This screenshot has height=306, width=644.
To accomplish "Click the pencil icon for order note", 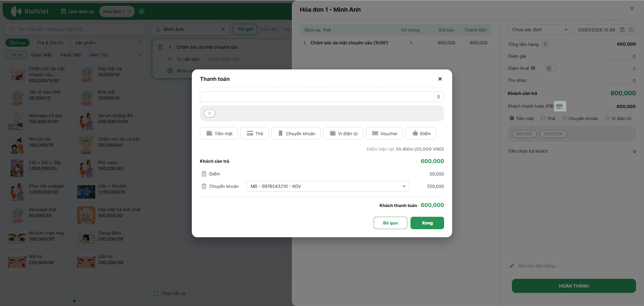I will click(512, 266).
